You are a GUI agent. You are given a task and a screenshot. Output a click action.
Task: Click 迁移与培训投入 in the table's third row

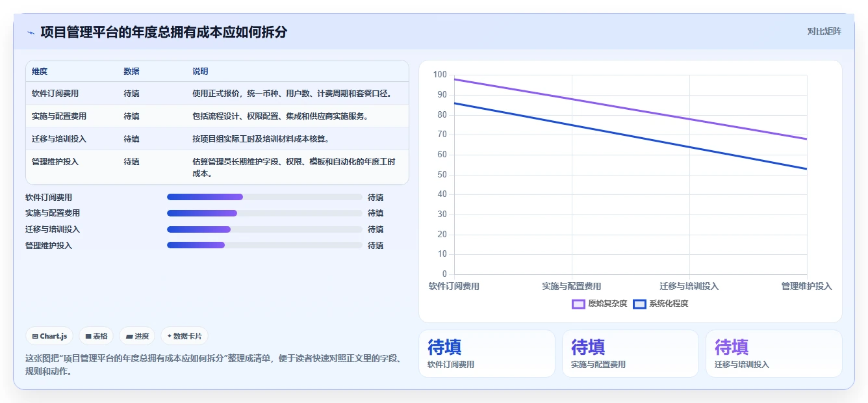pos(59,139)
